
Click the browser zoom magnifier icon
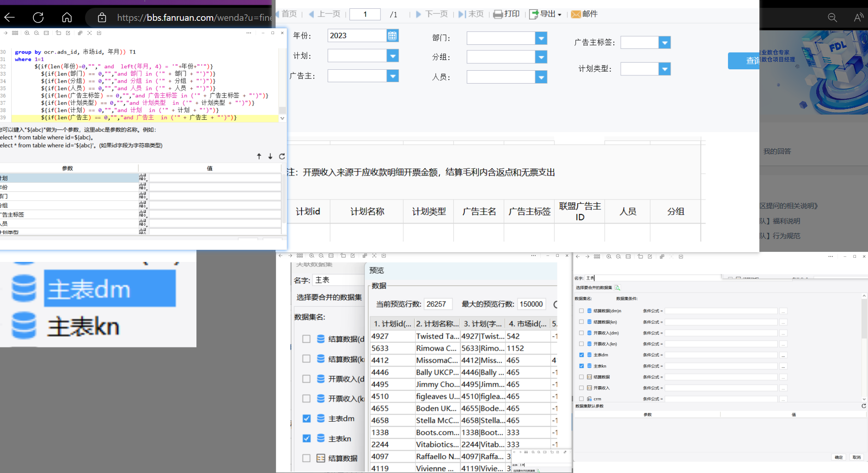click(832, 18)
